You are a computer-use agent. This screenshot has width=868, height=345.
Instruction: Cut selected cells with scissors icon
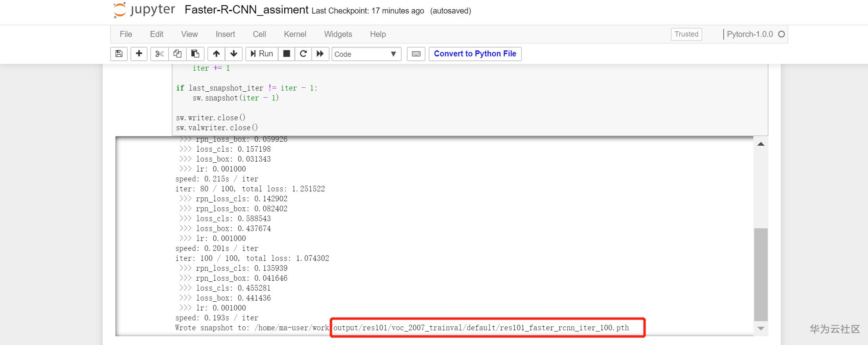[159, 54]
